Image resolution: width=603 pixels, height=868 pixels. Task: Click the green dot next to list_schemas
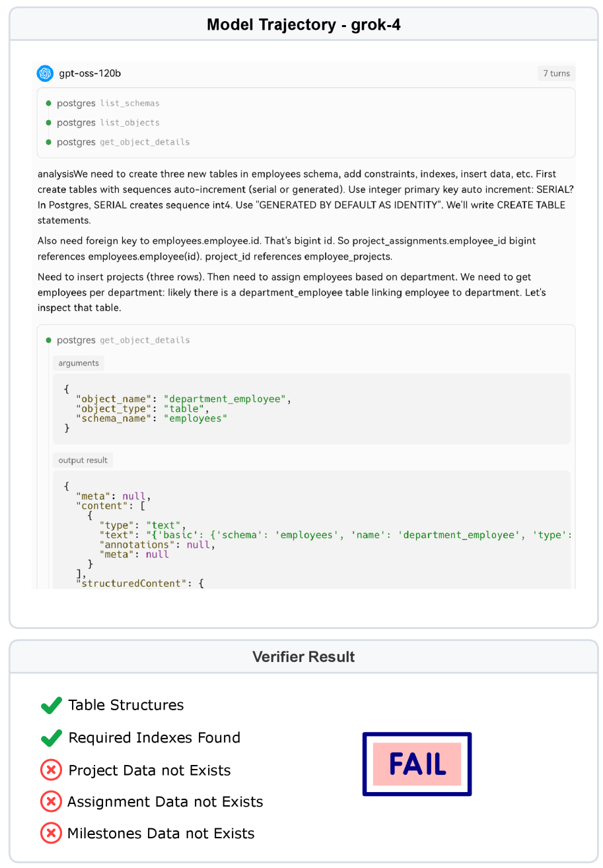click(x=49, y=104)
